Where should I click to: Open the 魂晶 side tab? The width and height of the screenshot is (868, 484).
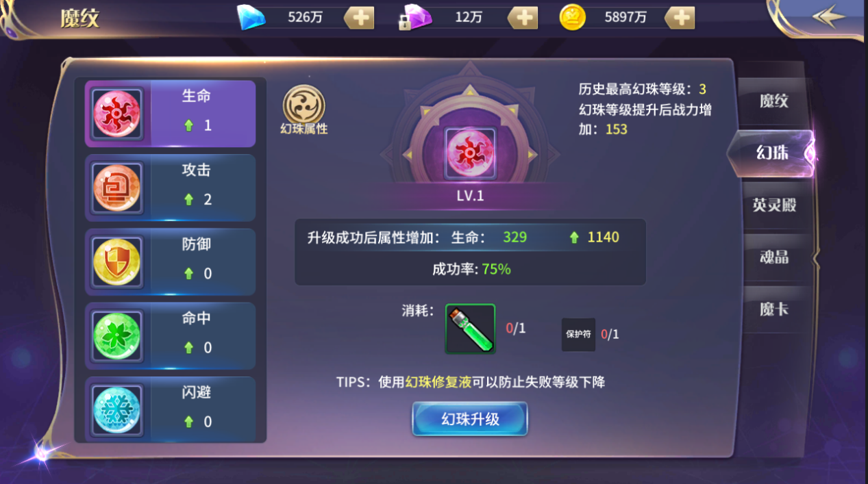point(774,257)
